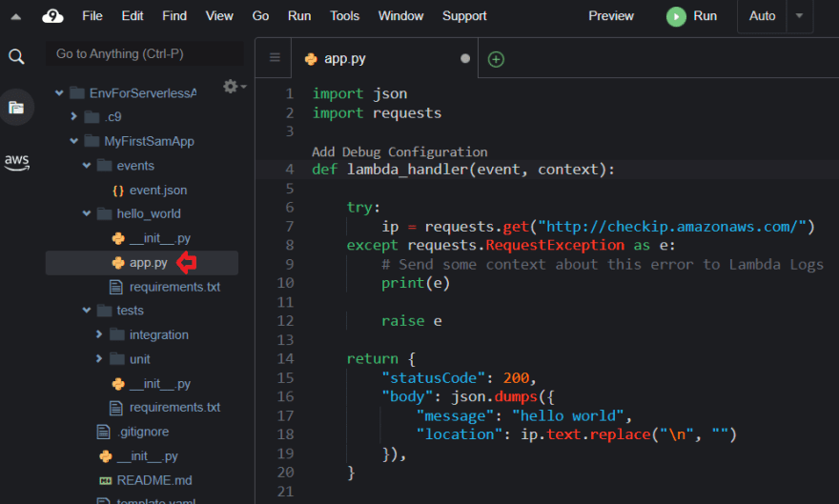Open the Auto runner dropdown arrow

799,16
